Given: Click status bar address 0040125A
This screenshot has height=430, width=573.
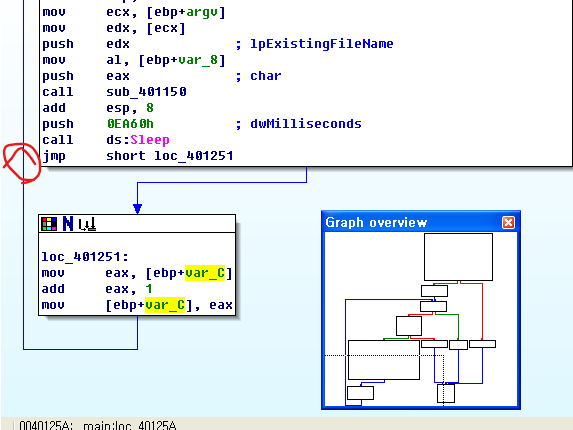Looking at the screenshot, I should pos(45,425).
